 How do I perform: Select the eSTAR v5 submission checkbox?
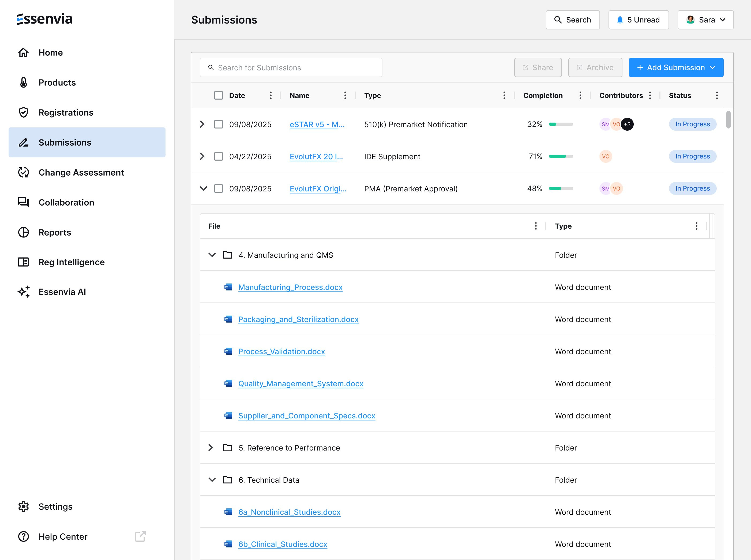point(219,124)
